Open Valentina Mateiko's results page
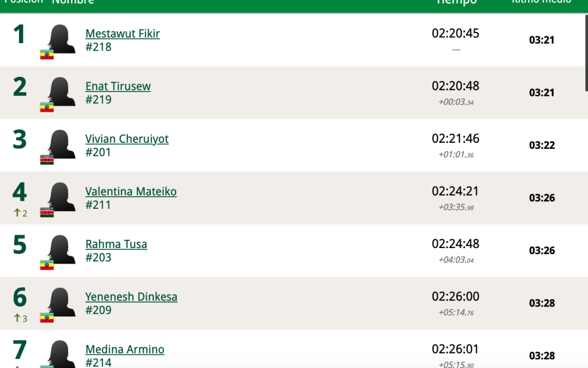588x368 pixels. click(131, 191)
